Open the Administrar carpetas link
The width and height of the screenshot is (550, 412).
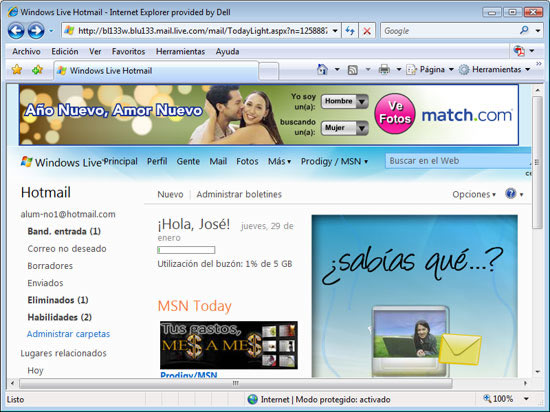coord(68,334)
